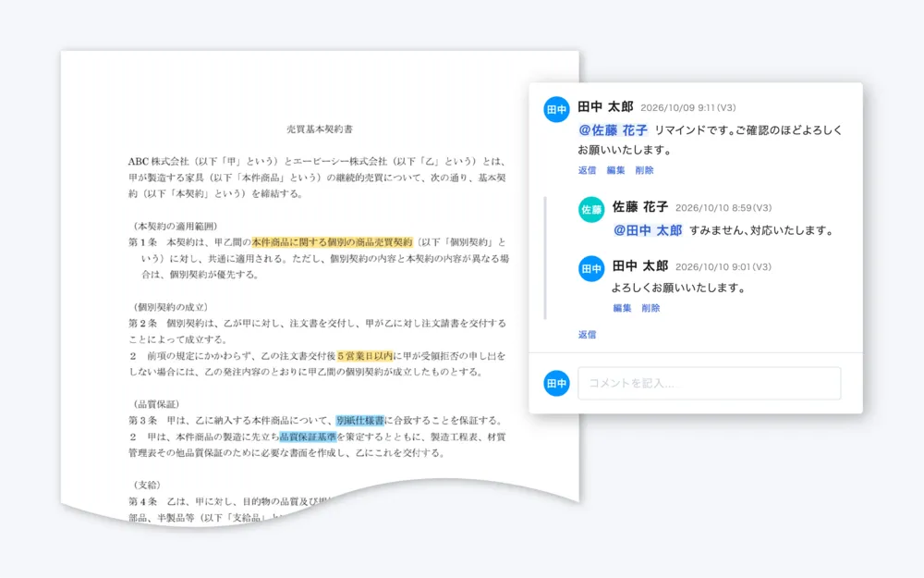Click 削除 under よろしくお願いいたします reply
924x578 pixels.
[650, 308]
